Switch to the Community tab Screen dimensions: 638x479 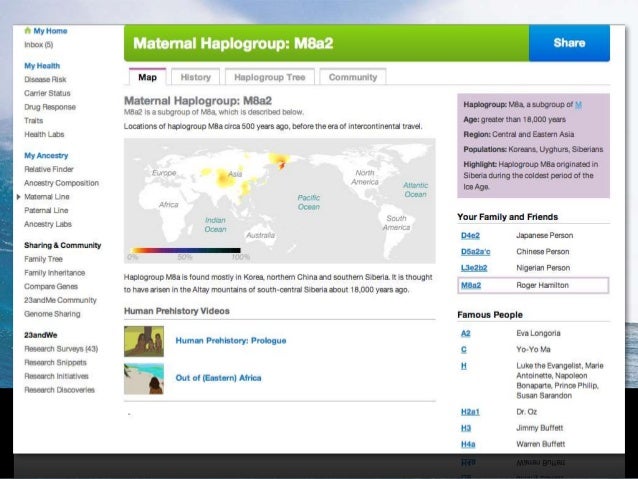point(353,77)
